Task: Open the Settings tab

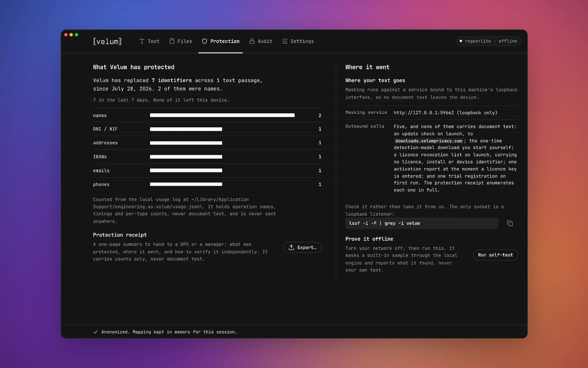Action: coord(298,41)
